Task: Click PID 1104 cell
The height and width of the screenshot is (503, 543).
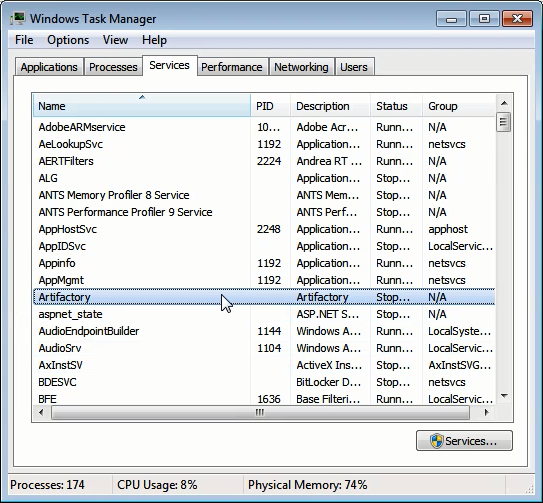Action: (269, 348)
